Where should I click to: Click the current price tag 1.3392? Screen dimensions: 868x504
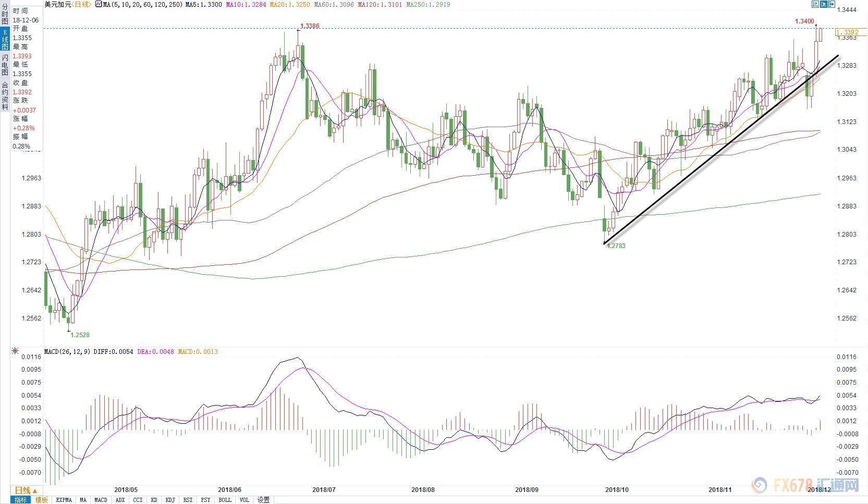852,32
